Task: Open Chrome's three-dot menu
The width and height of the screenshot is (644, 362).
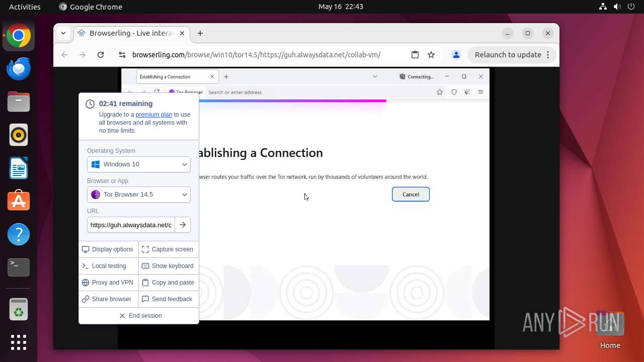Action: pyautogui.click(x=548, y=55)
